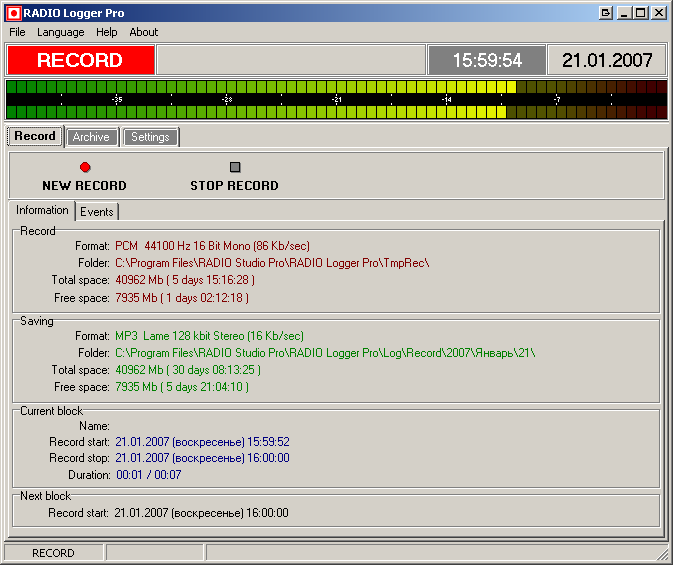Maximize the RADIO Logger Pro window
Image resolution: width=673 pixels, height=565 pixels.
640,13
